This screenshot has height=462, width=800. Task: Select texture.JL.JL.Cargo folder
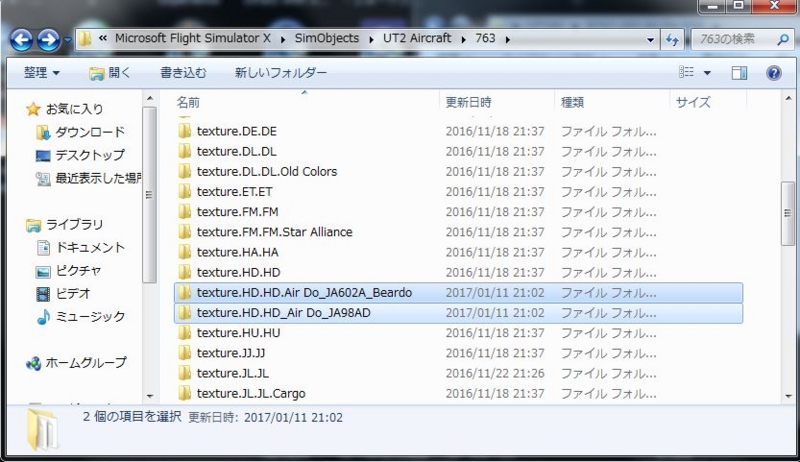(251, 394)
